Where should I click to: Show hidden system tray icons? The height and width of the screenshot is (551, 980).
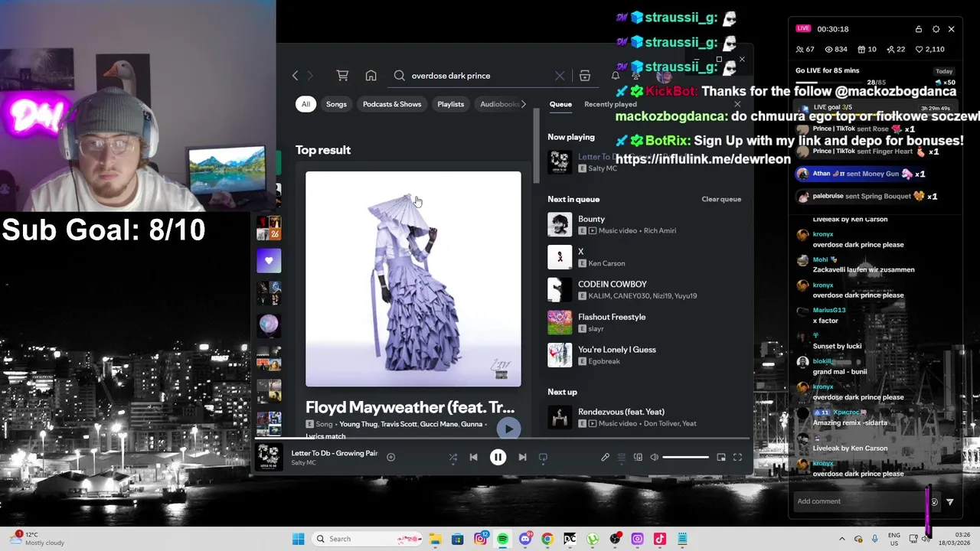point(842,539)
